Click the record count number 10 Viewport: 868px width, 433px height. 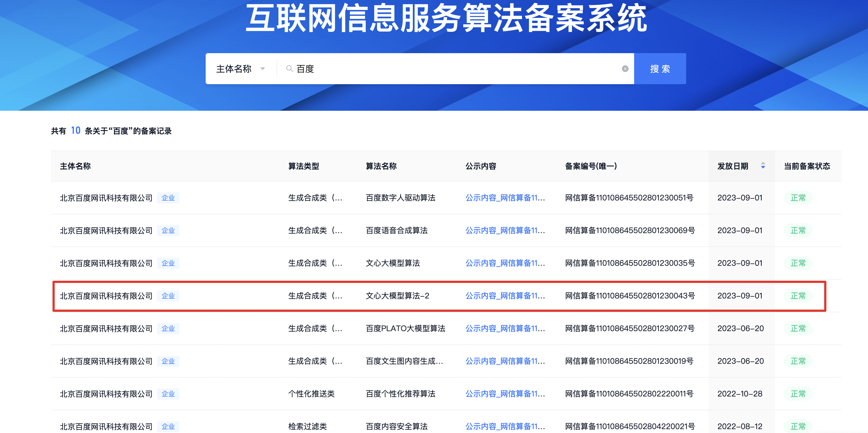coord(76,130)
